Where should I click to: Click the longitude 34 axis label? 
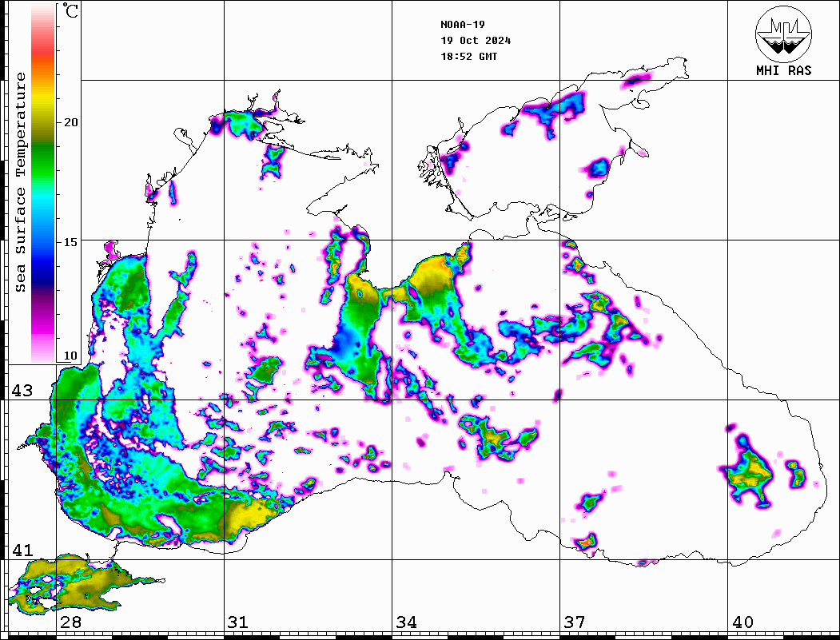406,622
